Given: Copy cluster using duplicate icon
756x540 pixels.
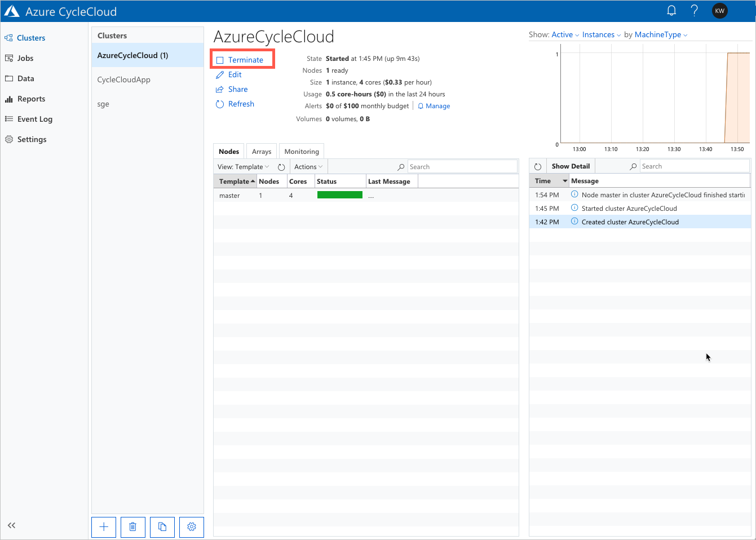Looking at the screenshot, I should [162, 527].
